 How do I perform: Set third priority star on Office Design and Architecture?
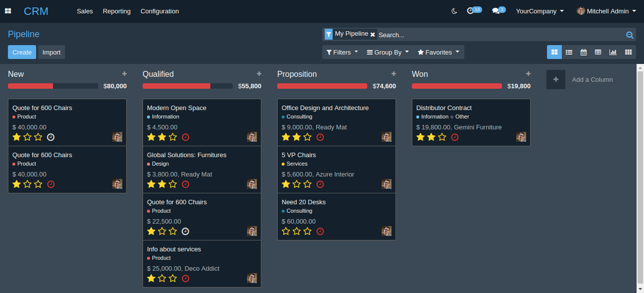[x=307, y=137]
